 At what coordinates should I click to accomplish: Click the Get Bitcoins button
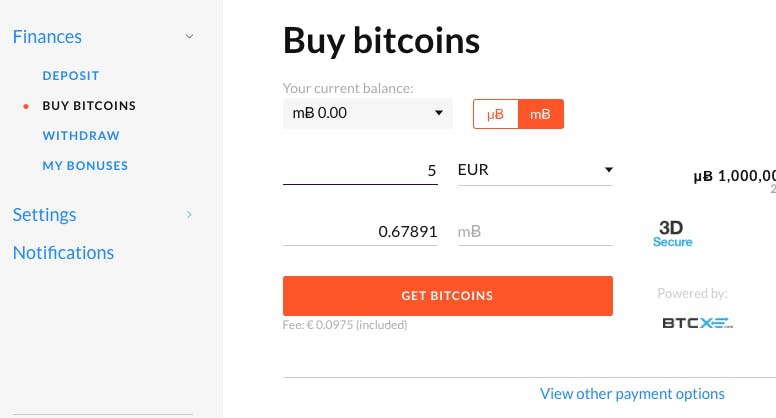[x=448, y=296]
